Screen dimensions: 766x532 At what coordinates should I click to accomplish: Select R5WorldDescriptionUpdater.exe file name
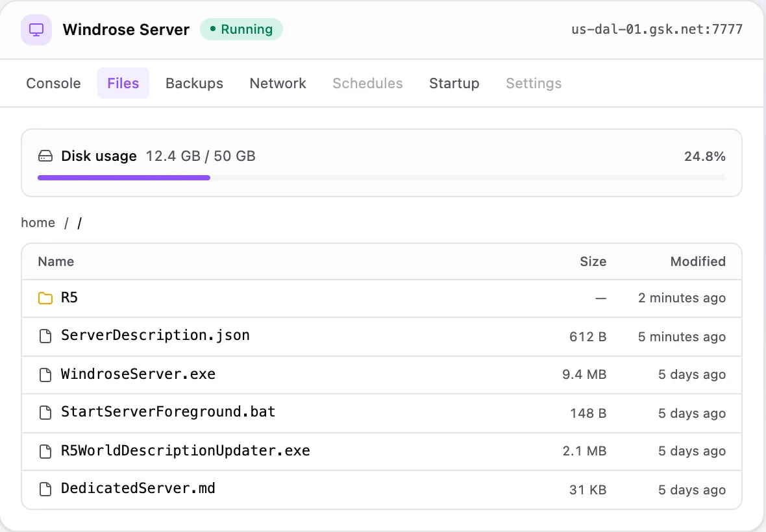click(x=185, y=450)
